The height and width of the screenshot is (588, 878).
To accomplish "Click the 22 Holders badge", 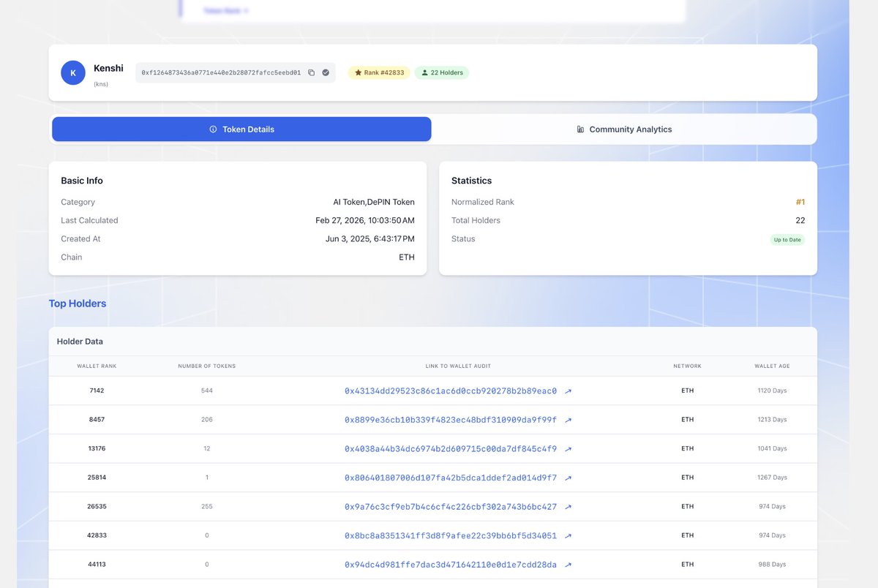I will [442, 72].
